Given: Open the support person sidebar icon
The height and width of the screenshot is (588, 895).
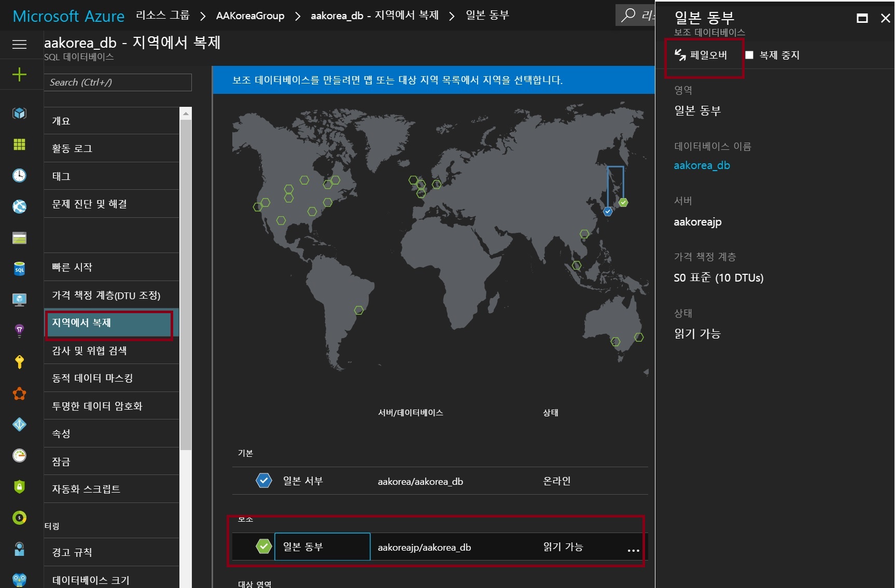Looking at the screenshot, I should pos(19,549).
